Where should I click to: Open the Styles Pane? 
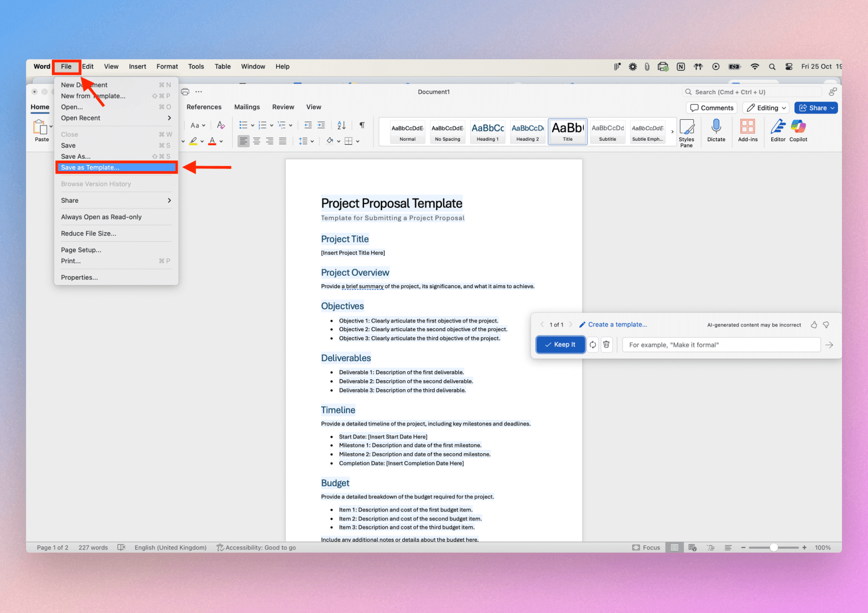(x=687, y=132)
